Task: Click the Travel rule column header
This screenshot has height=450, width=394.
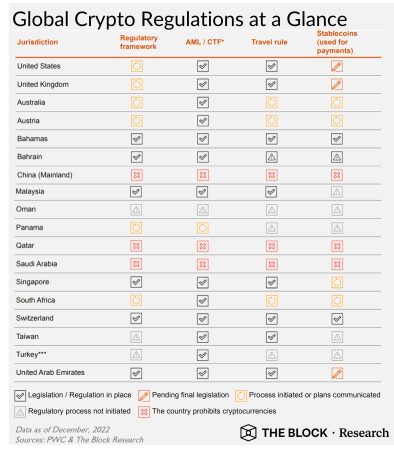Action: (269, 42)
